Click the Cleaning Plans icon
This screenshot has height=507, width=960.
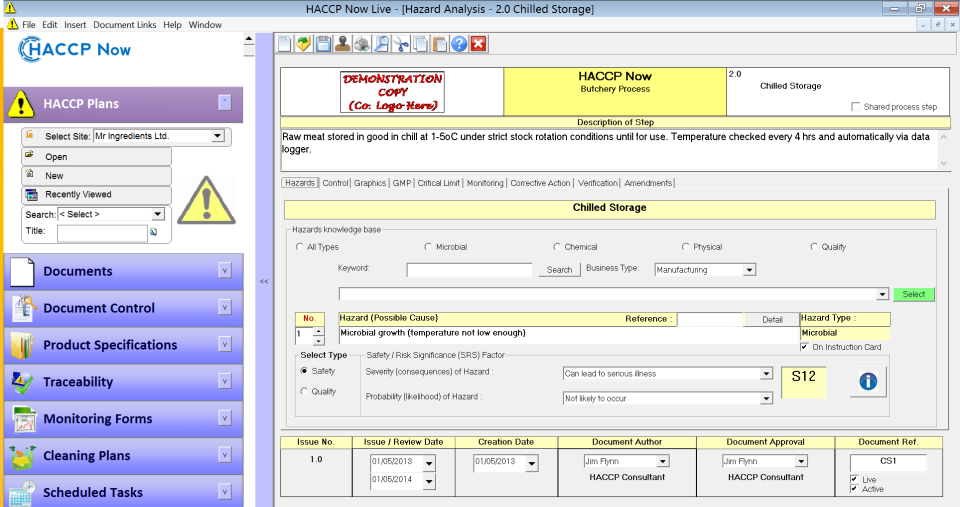click(x=23, y=456)
